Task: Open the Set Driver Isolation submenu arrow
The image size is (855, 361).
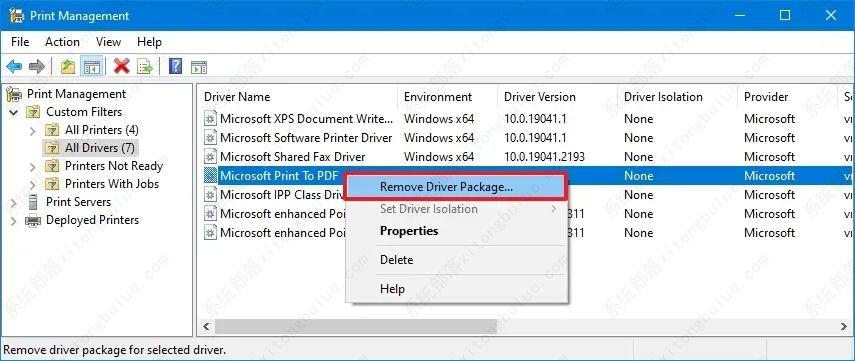Action: [x=554, y=209]
